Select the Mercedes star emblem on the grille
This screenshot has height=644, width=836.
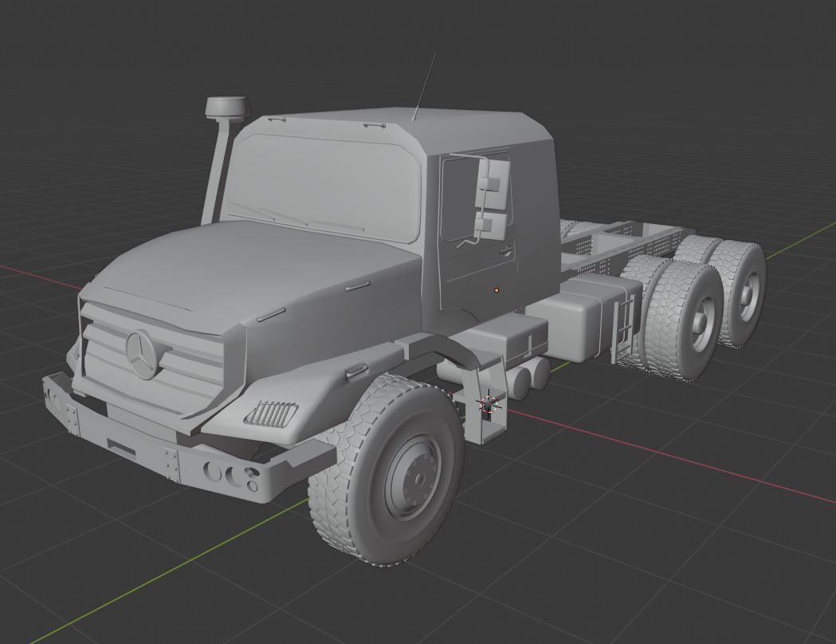coord(143,355)
